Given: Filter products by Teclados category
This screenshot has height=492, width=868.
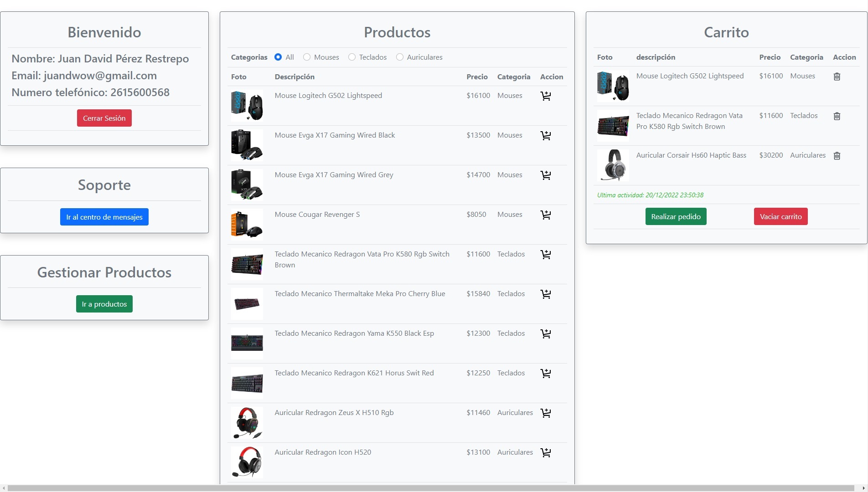Looking at the screenshot, I should [352, 57].
